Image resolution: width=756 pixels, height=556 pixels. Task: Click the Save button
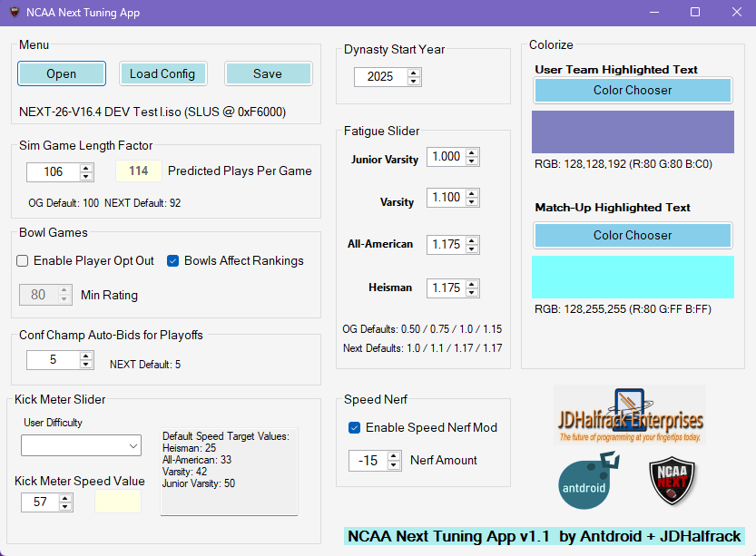click(268, 73)
